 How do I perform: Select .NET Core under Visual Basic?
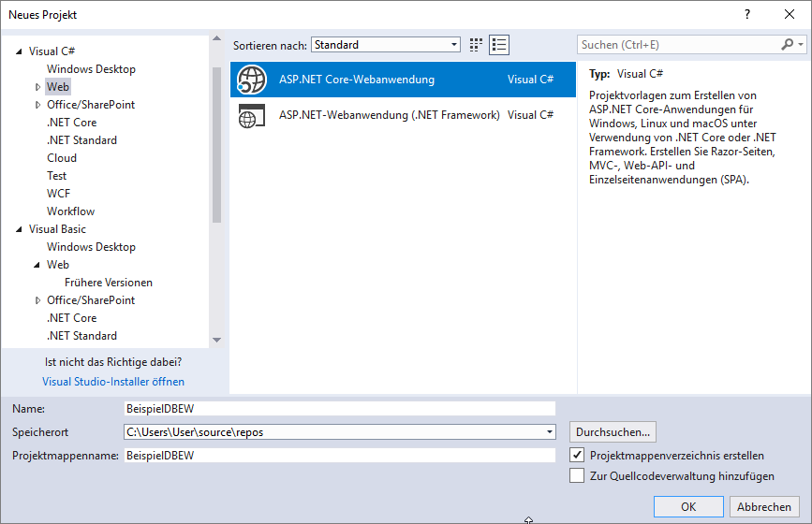(71, 318)
